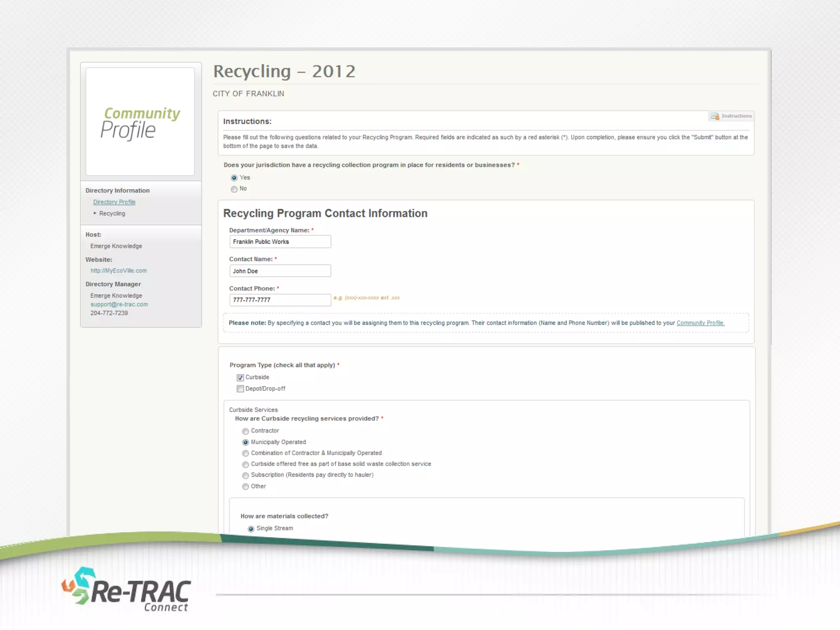Follow the Community Profile link in note
840x630 pixels.
click(701, 323)
